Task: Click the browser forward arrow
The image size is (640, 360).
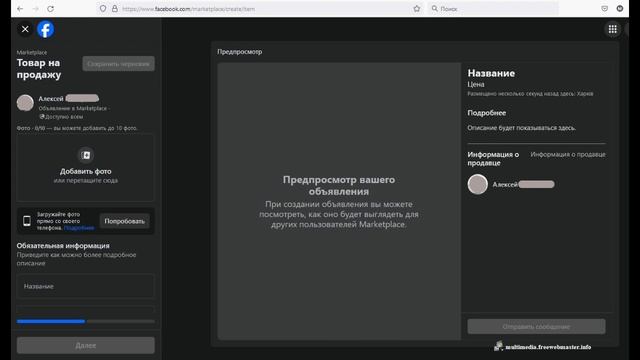Action: 36,9
